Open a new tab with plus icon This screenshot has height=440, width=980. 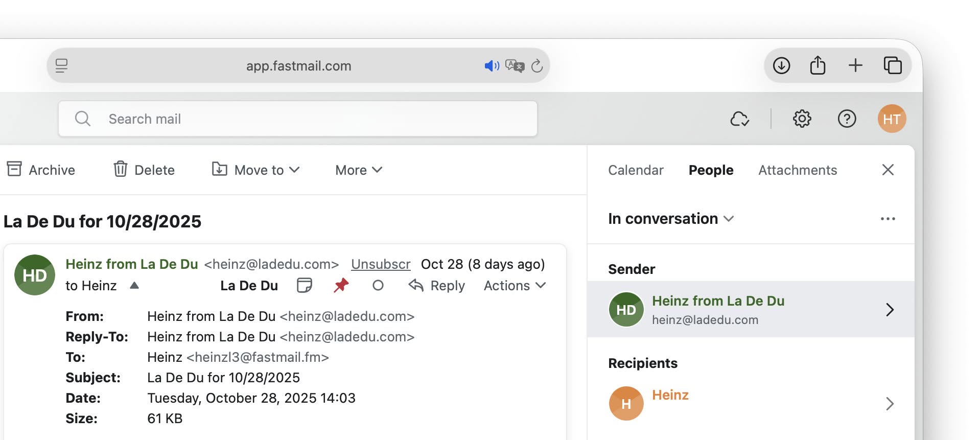click(855, 65)
